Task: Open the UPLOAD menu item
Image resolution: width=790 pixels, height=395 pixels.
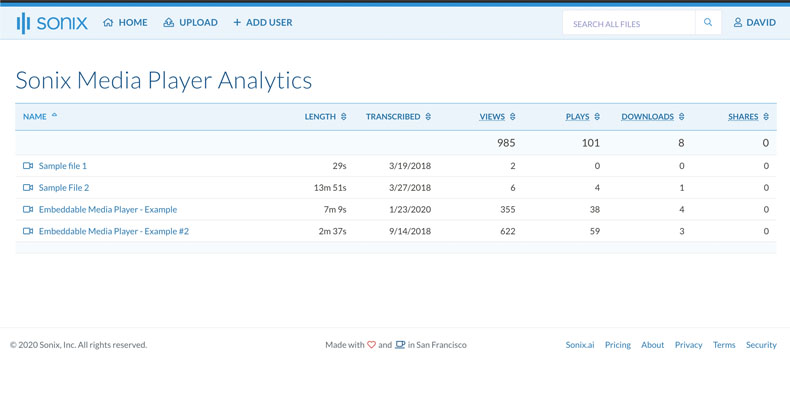Action: 190,23
